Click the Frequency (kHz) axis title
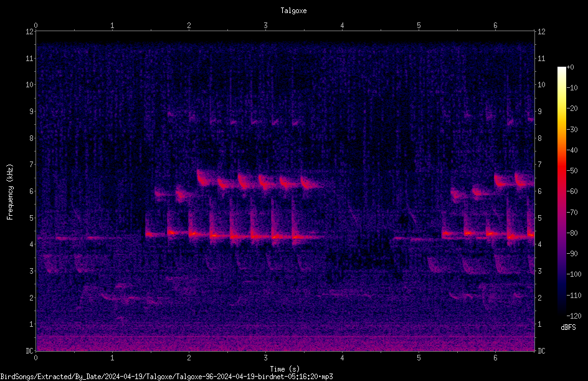This screenshot has width=588, height=381. (x=10, y=192)
